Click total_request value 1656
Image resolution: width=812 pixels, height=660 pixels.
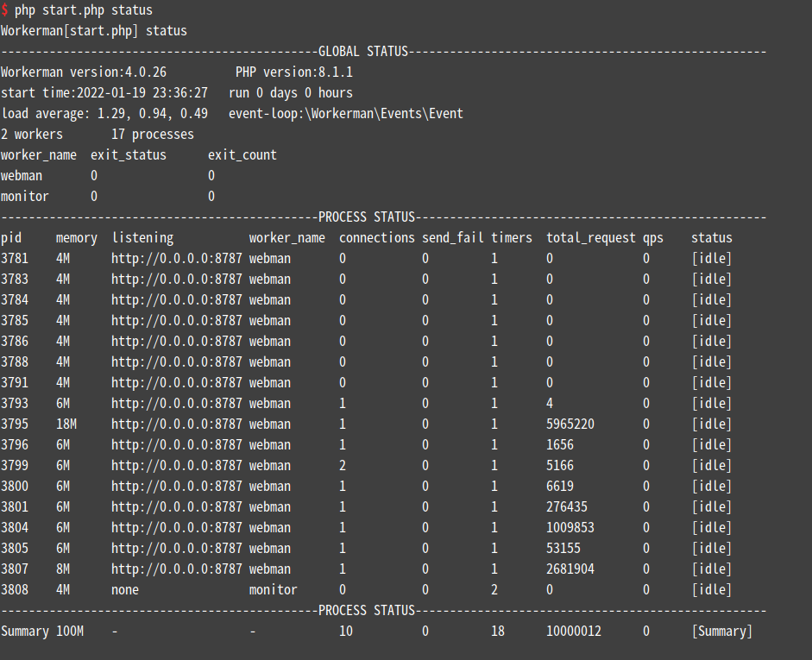coord(560,445)
